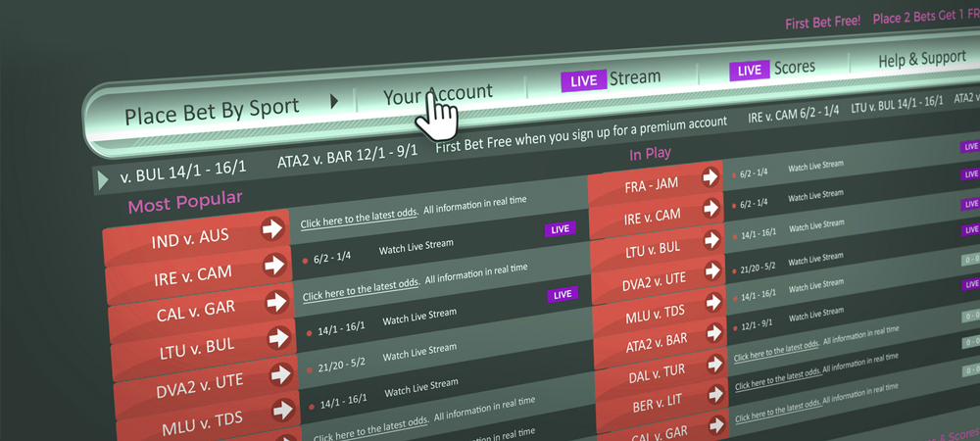Click the ticker play triangle icon
The width and height of the screenshot is (980, 441).
pyautogui.click(x=103, y=180)
